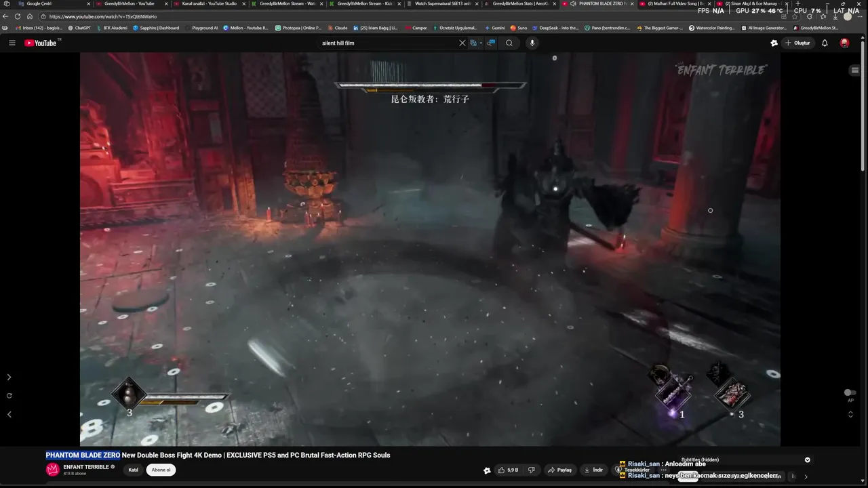
Task: Toggle the autoplay AP switch
Action: [x=850, y=392]
